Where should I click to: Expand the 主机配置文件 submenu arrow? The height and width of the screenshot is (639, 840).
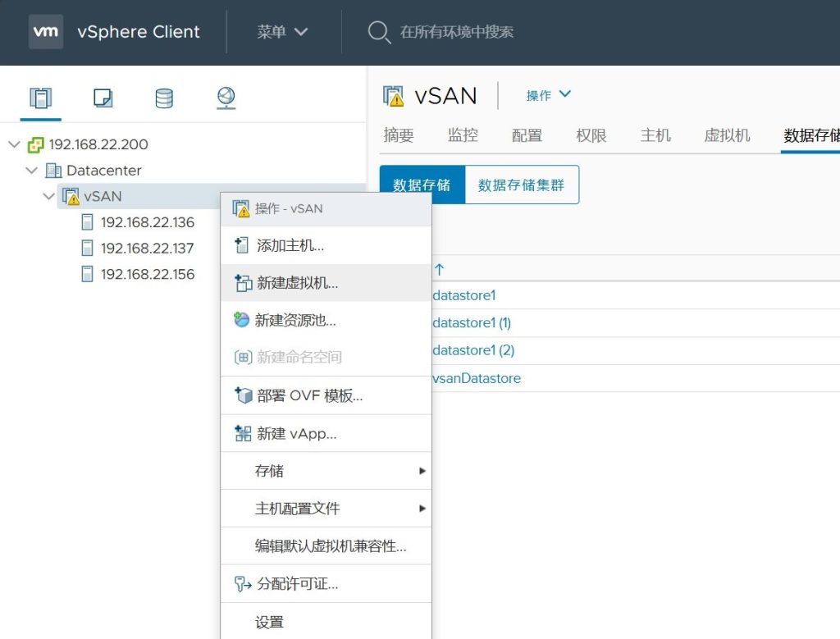click(422, 509)
